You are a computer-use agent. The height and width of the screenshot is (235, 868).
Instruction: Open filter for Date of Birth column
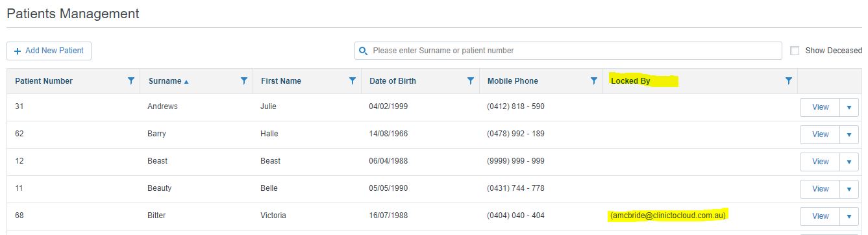click(471, 81)
